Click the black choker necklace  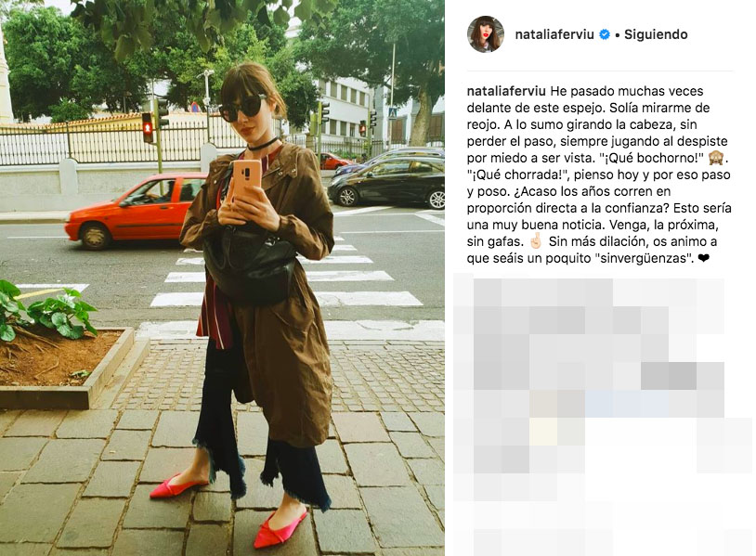262,144
